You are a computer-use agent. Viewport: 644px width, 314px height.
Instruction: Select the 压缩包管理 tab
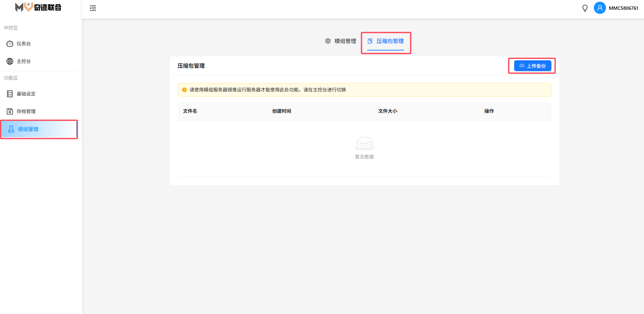pyautogui.click(x=386, y=41)
